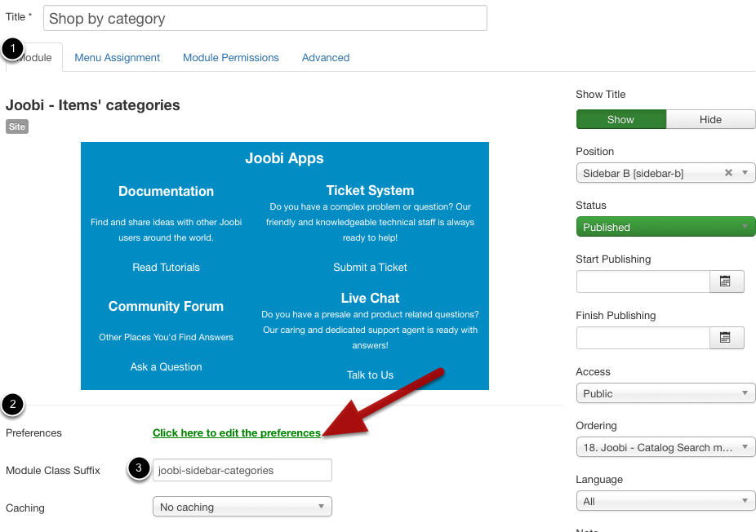This screenshot has height=532, width=756.
Task: Click the Other Places You'd Find Answers text
Action: pos(166,337)
